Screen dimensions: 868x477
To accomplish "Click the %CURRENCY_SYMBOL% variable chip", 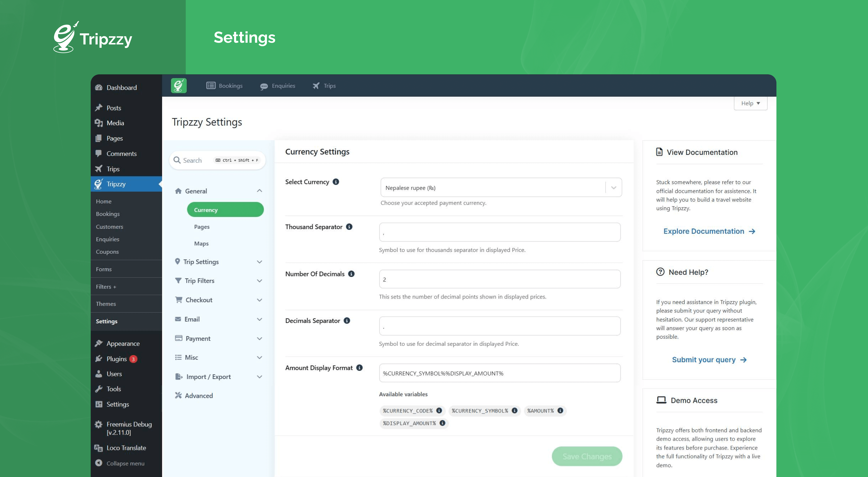I will [484, 411].
